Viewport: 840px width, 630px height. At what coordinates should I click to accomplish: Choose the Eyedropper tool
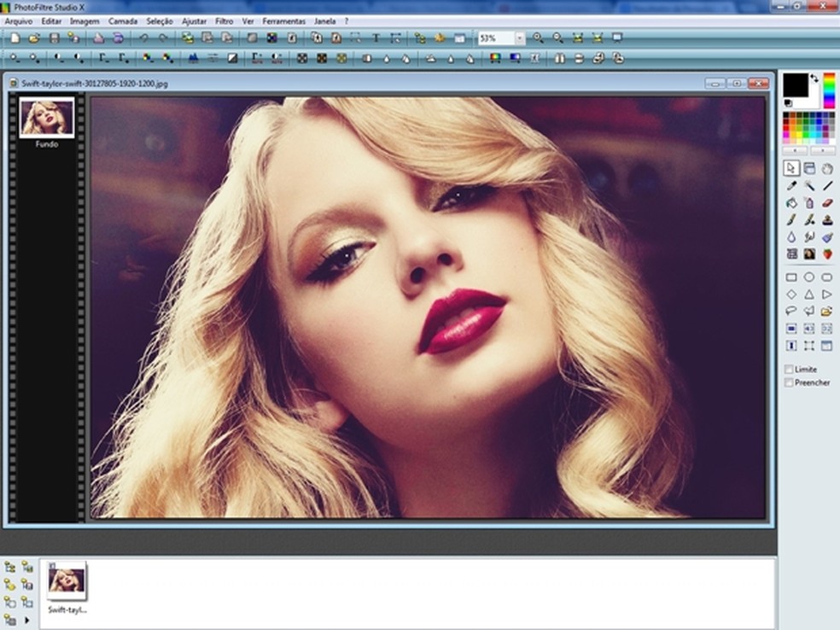[791, 186]
